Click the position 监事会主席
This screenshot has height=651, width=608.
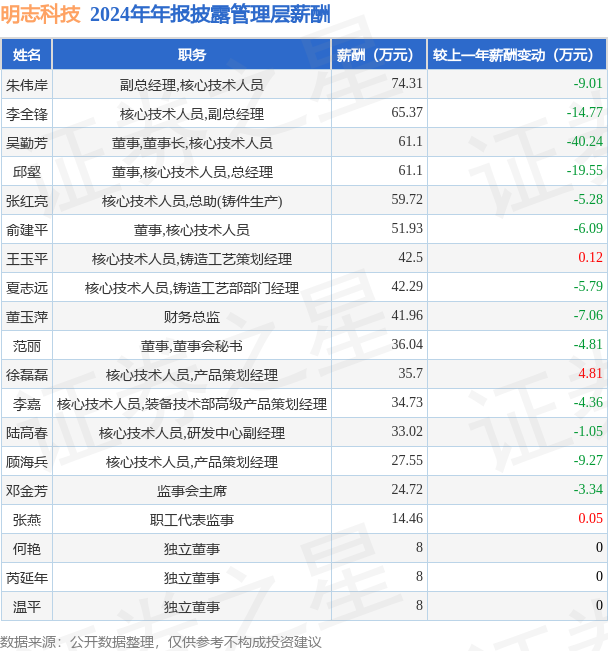tap(192, 491)
